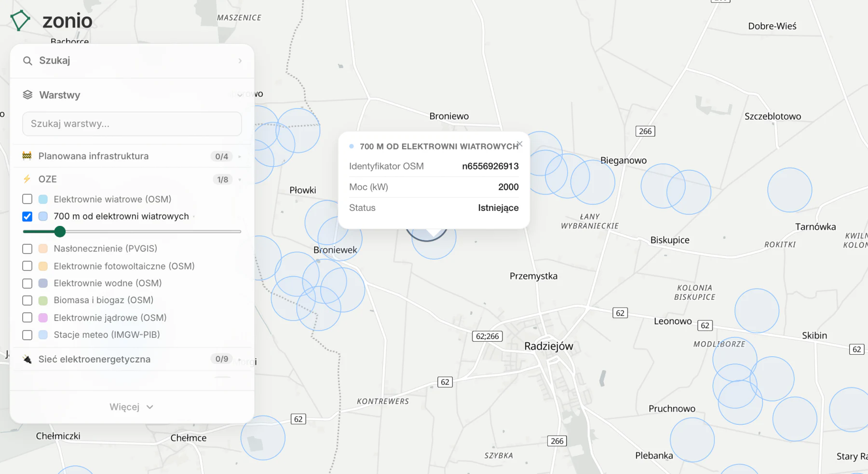The height and width of the screenshot is (474, 868).
Task: Open OZE layer group header
Action: pyautogui.click(x=132, y=179)
